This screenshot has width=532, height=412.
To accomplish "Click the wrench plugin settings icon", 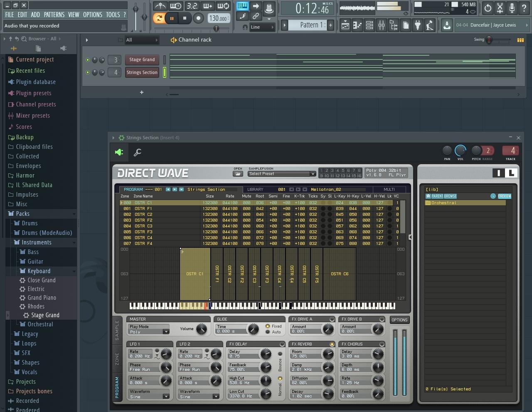I will point(138,153).
